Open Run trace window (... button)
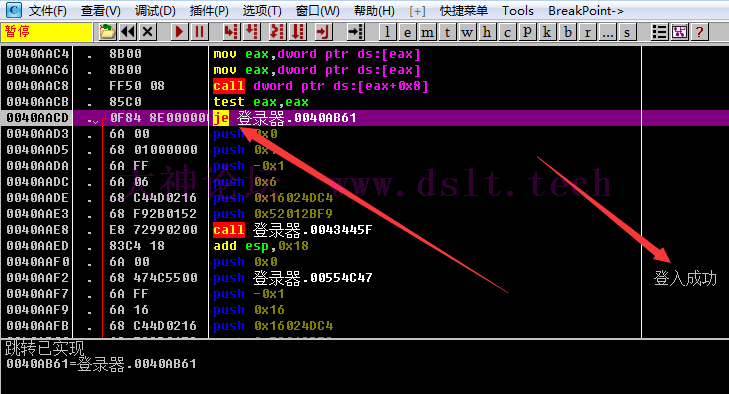Viewport: 729px width, 394px height. pyautogui.click(x=608, y=32)
